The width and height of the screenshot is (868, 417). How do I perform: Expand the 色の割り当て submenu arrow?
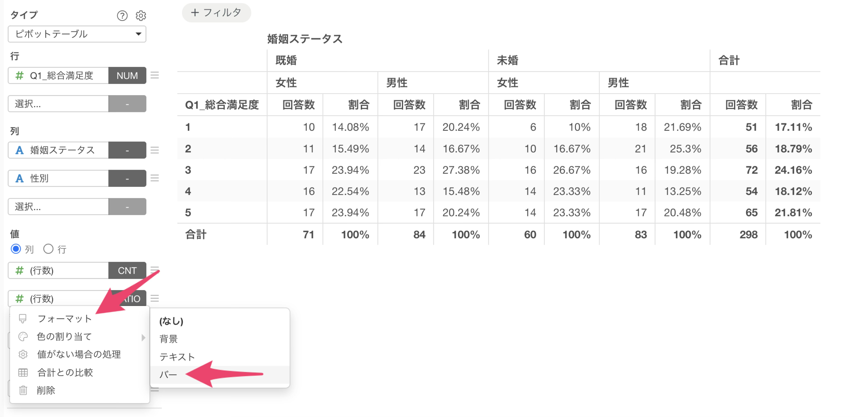point(144,337)
